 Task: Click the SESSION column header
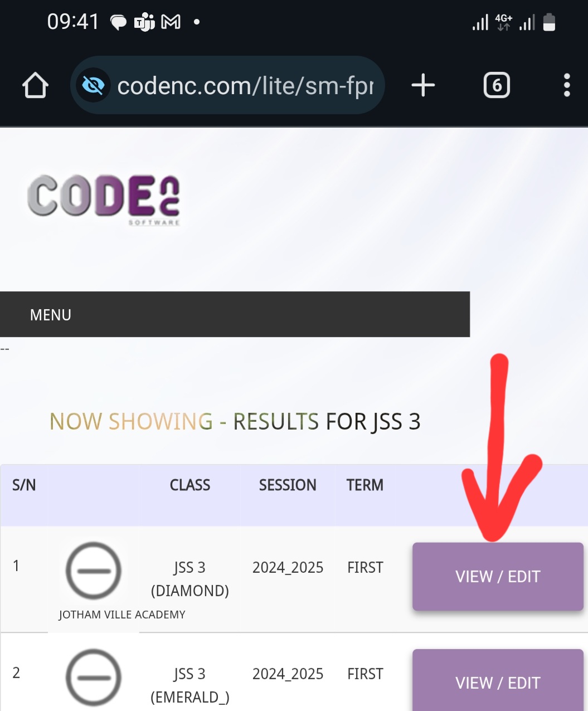[288, 485]
